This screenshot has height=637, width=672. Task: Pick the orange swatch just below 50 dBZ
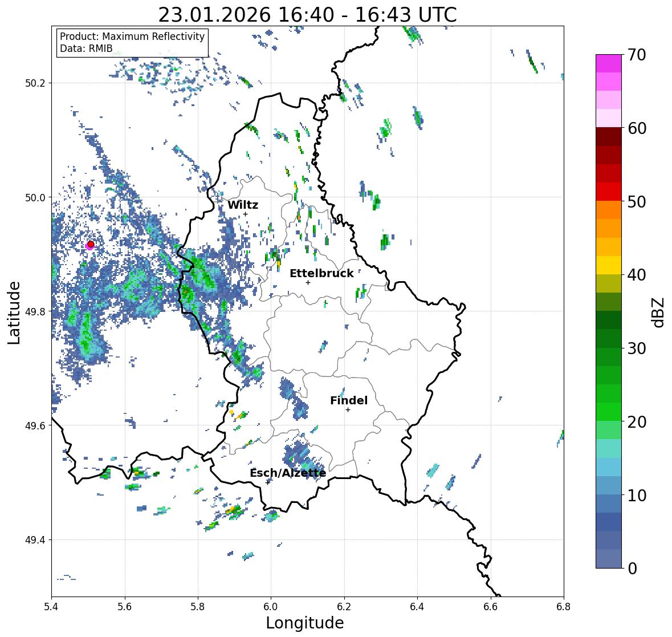click(x=609, y=210)
